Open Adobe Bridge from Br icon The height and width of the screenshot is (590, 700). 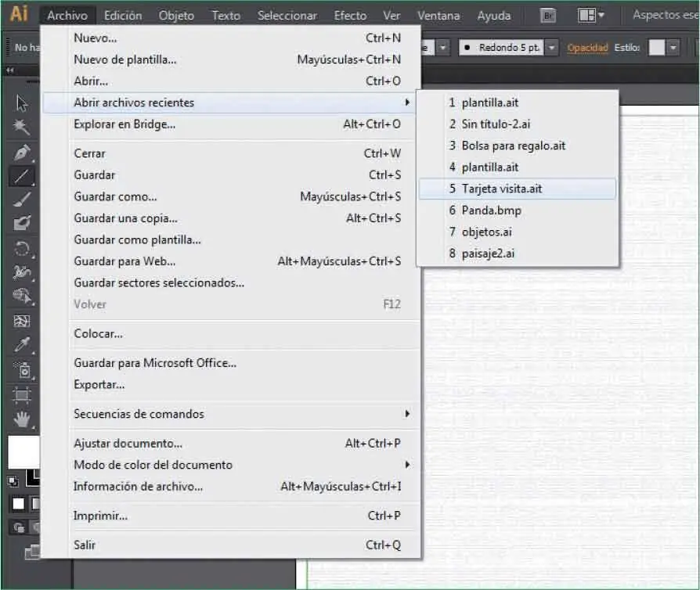pos(548,16)
